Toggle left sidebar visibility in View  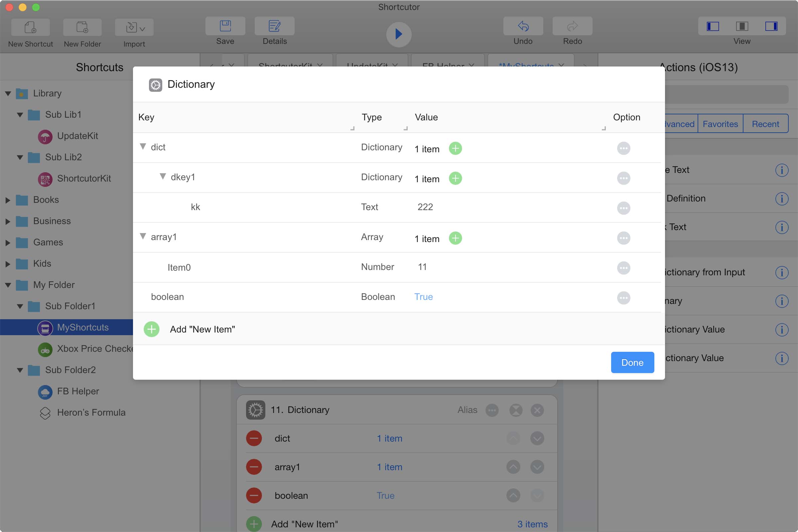tap(713, 27)
